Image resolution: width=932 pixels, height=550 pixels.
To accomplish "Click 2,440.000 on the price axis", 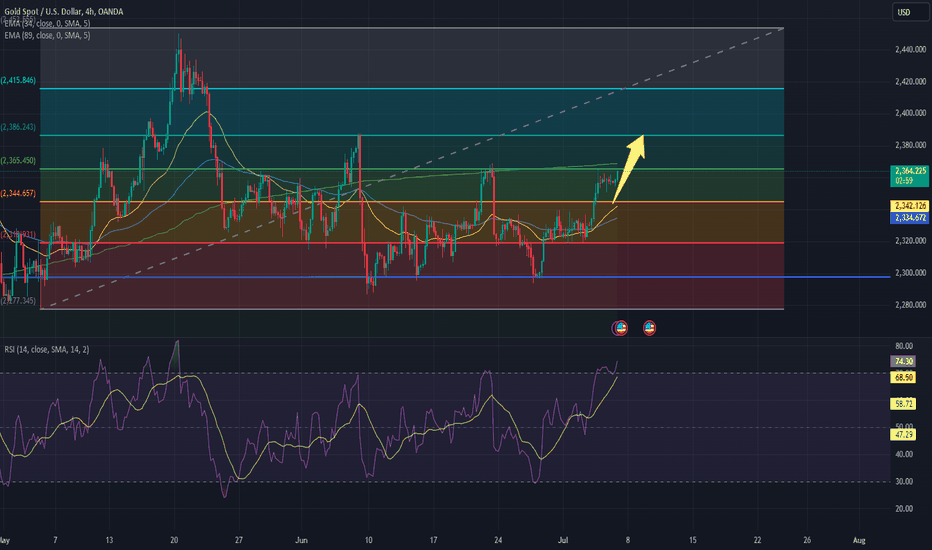I will click(x=910, y=50).
